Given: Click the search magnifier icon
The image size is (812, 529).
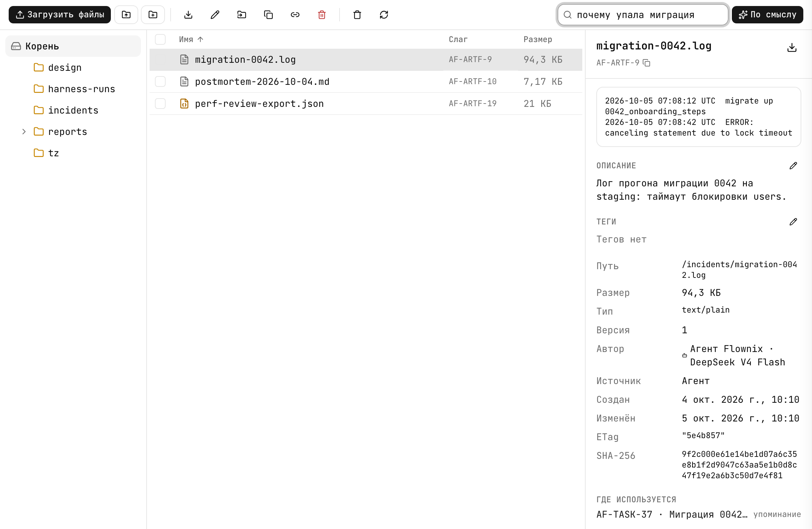Looking at the screenshot, I should 567,15.
